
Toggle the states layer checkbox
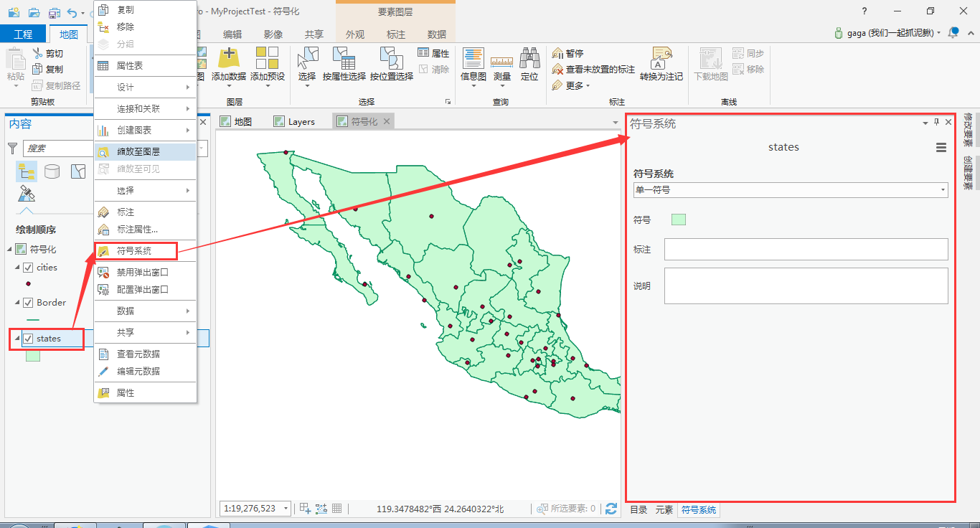click(29, 339)
